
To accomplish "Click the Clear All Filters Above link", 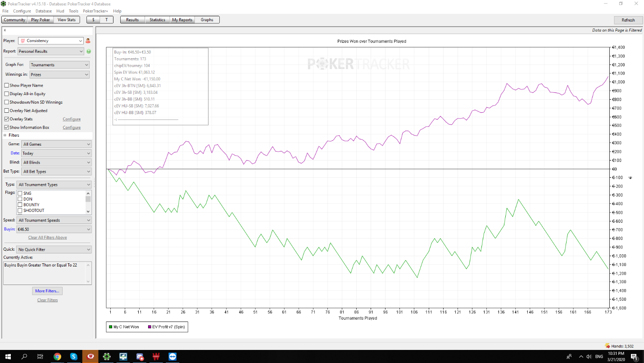I will click(x=47, y=238).
